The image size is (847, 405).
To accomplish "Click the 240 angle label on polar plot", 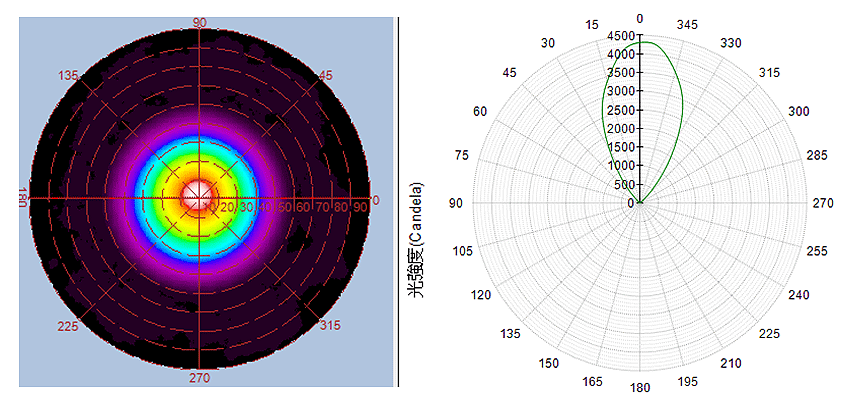I will coord(799,295).
